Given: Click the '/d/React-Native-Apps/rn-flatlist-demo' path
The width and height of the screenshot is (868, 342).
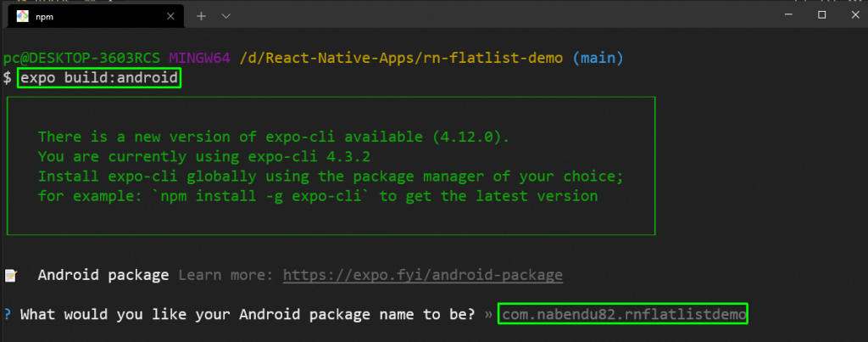Looking at the screenshot, I should pyautogui.click(x=401, y=58).
